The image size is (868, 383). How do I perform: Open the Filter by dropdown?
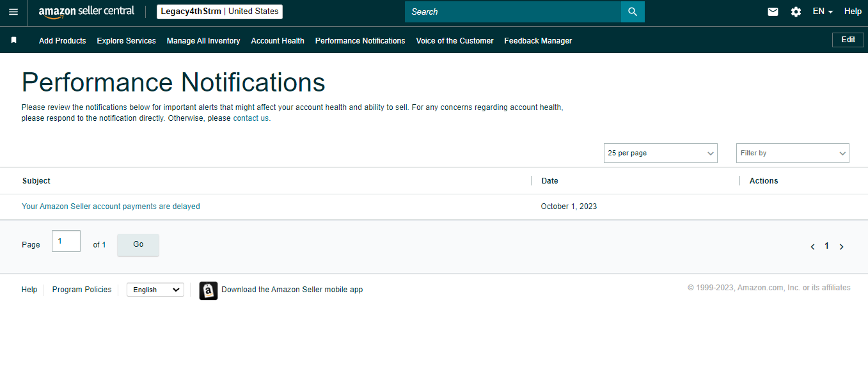click(x=793, y=153)
